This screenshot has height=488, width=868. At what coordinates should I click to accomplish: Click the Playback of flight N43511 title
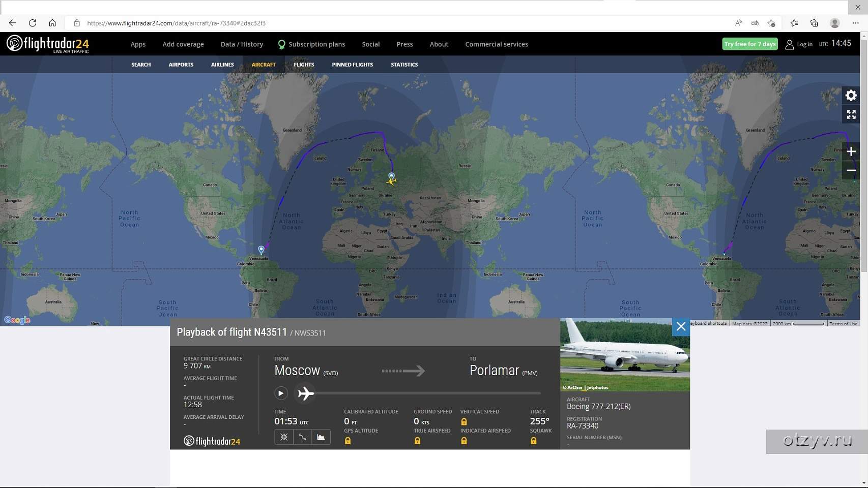point(232,332)
